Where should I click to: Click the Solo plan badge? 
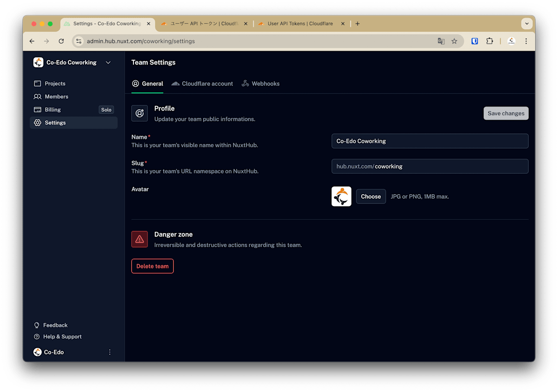coord(106,110)
